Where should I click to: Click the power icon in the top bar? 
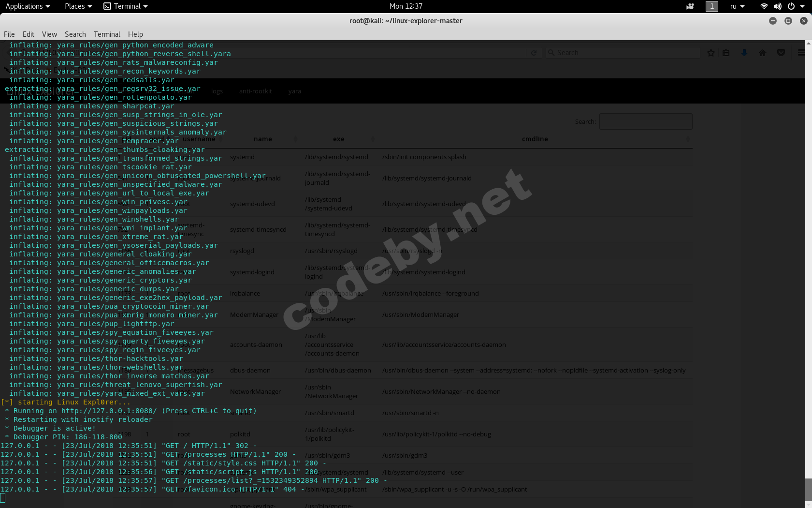click(x=791, y=6)
